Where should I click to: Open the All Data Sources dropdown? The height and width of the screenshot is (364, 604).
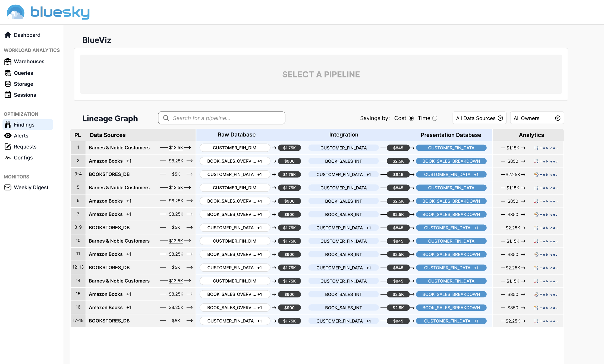(479, 118)
